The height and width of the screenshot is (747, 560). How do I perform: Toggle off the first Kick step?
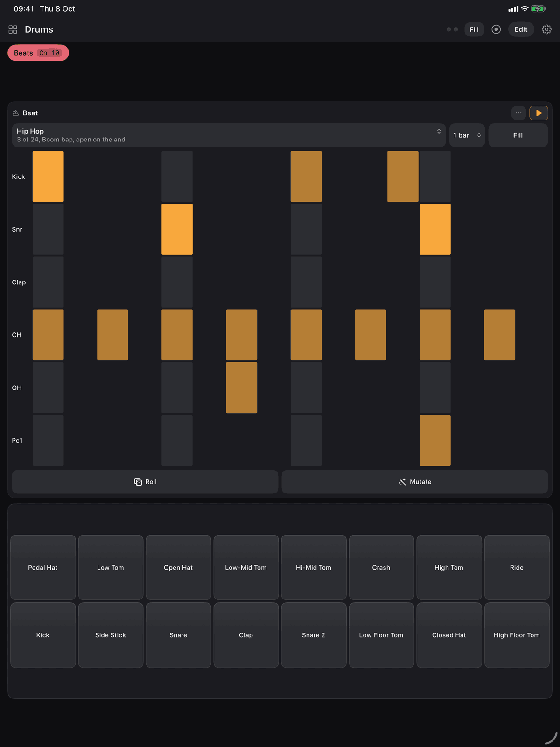pos(48,176)
